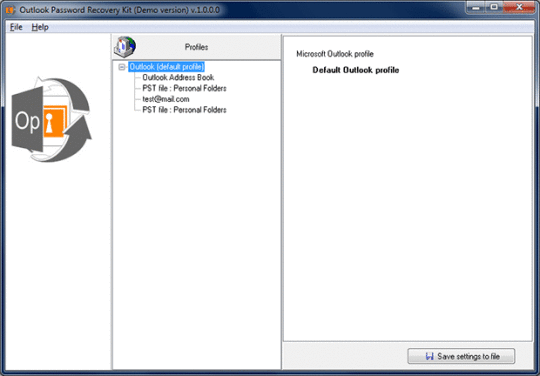Click the Default Outlook profile text

356,70
